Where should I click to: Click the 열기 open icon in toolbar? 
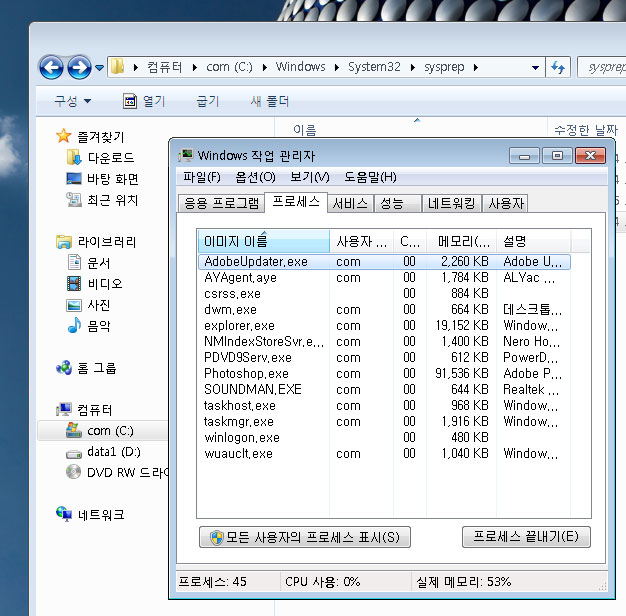click(x=130, y=101)
